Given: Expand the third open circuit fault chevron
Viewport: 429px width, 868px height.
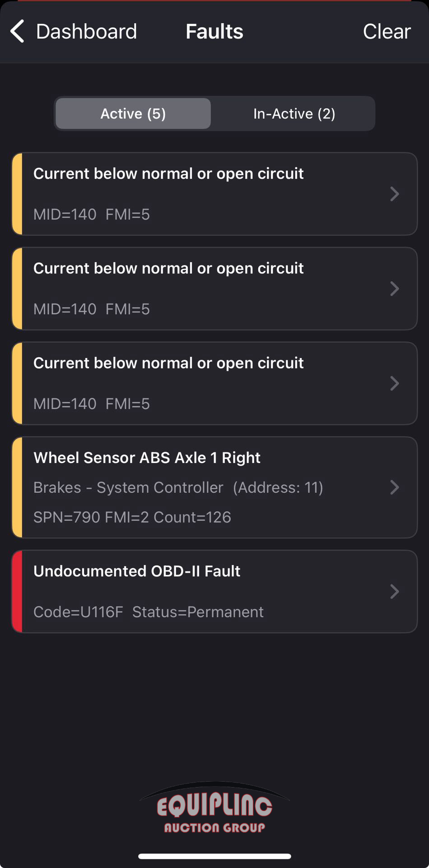Looking at the screenshot, I should [394, 383].
